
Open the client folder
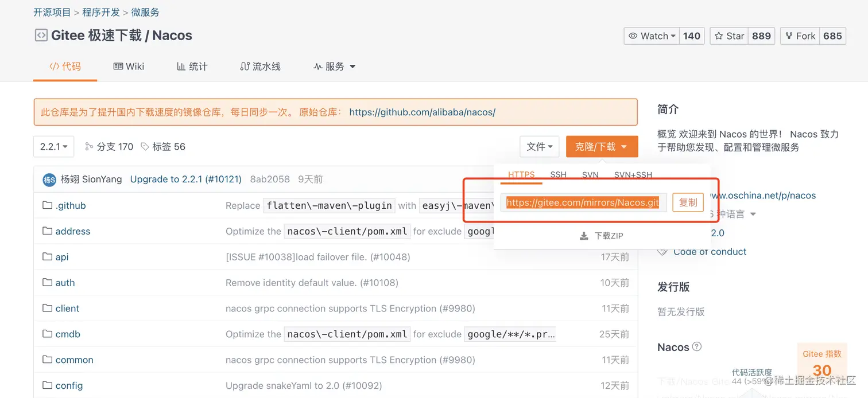[x=67, y=309]
